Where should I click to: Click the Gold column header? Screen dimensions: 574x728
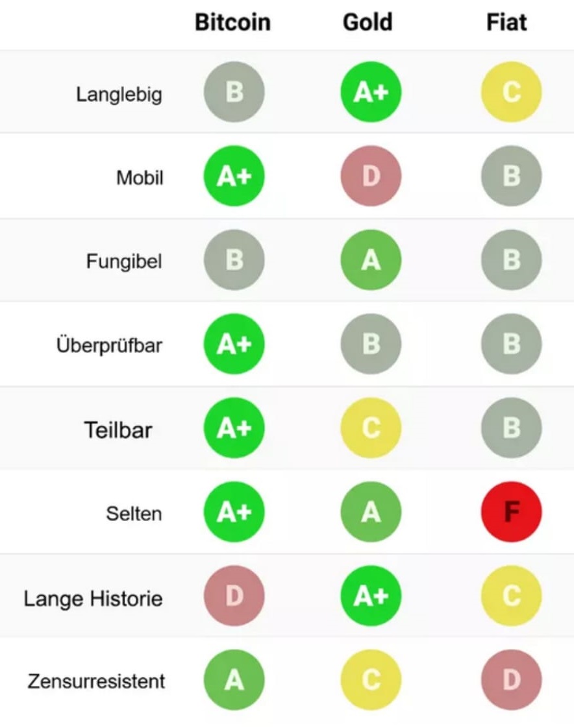click(x=368, y=22)
